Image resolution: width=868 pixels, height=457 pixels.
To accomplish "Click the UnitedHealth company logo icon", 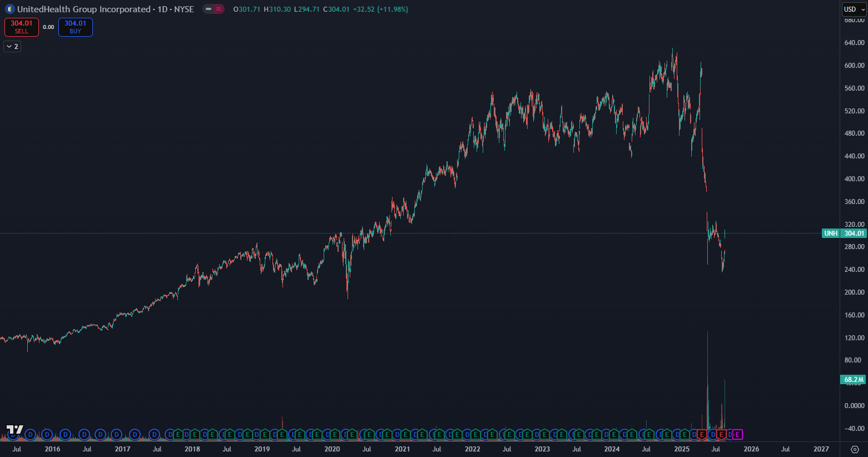I will pos(9,9).
